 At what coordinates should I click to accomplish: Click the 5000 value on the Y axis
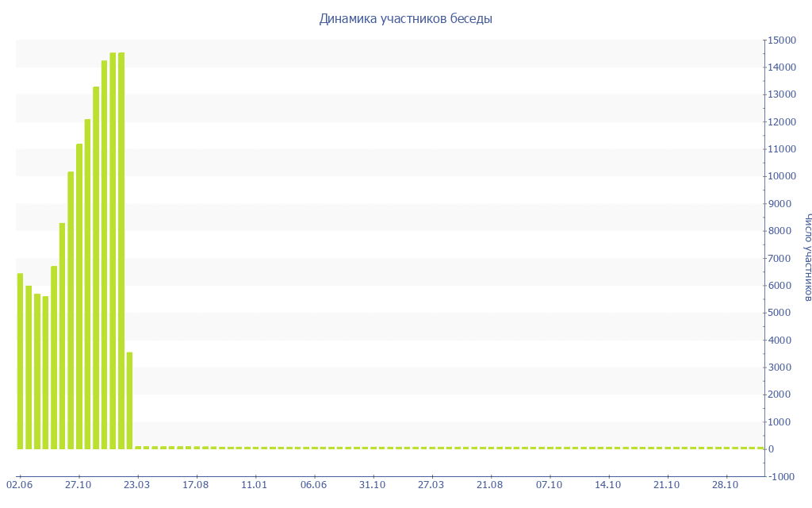(x=779, y=313)
